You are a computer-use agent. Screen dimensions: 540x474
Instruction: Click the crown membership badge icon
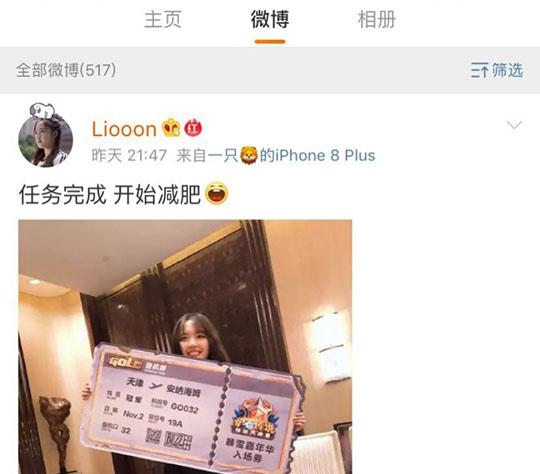pyautogui.click(x=171, y=128)
